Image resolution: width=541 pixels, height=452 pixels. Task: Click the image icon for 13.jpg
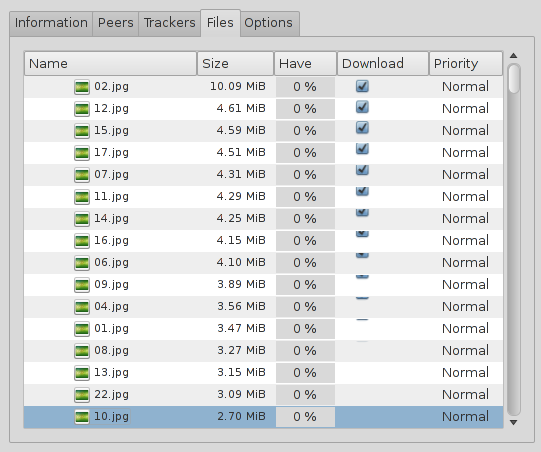pyautogui.click(x=82, y=373)
